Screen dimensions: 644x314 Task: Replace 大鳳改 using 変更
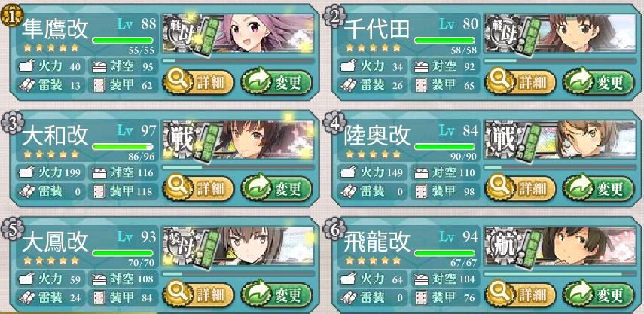(x=276, y=294)
